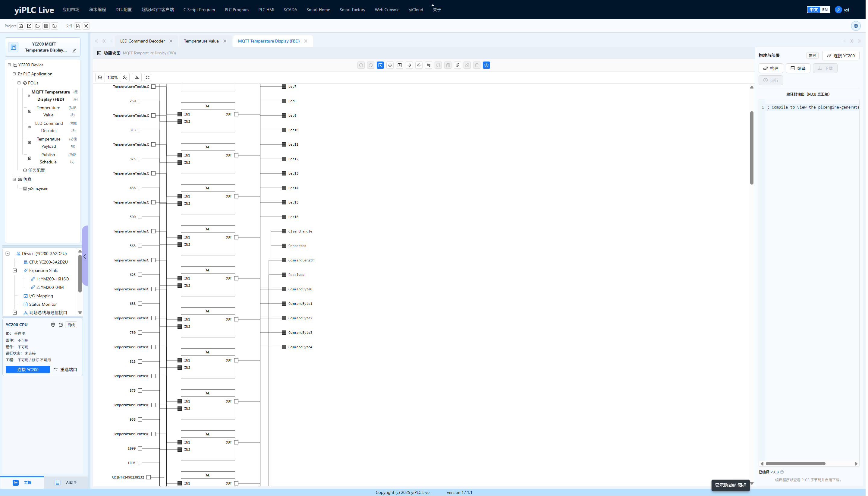Click the save project icon
868x496 pixels.
coord(21,26)
